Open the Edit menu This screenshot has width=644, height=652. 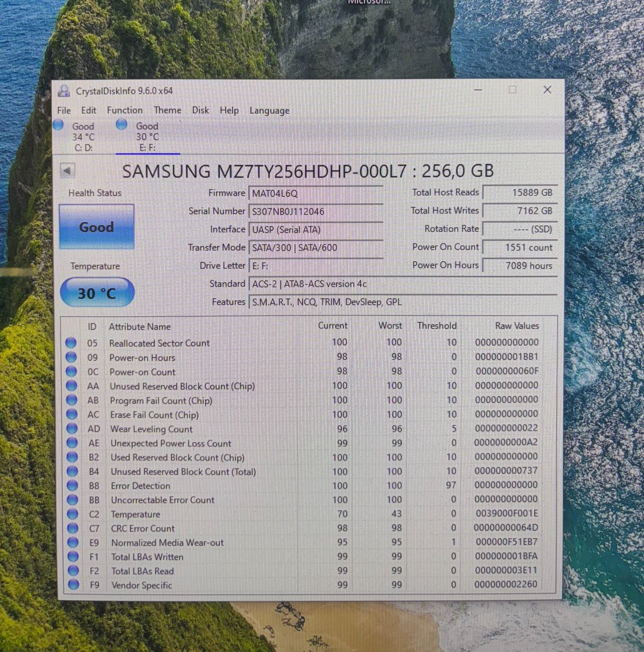tap(88, 110)
